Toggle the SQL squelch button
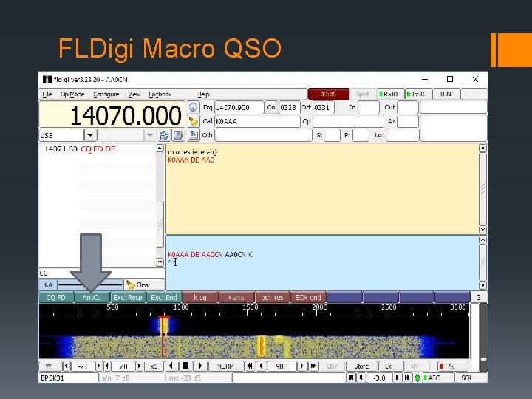Image resolution: width=532 pixels, height=399 pixels. tap(471, 378)
